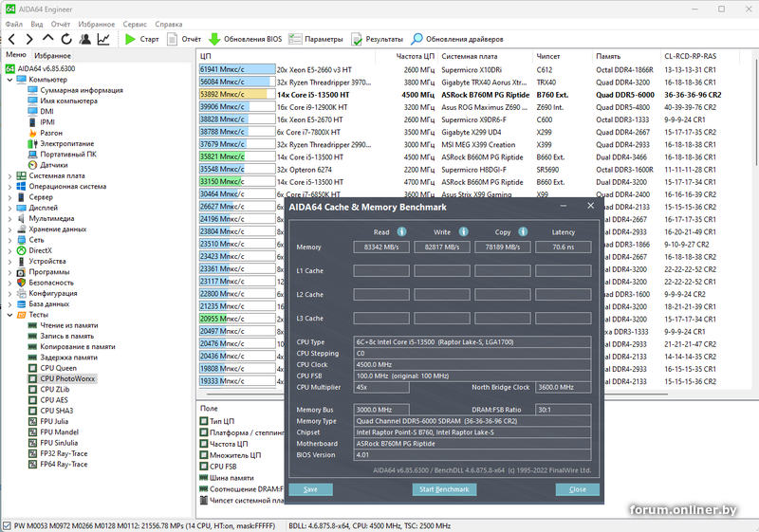
Task: Toggle the Множитель ЦП field checkbox
Action: pos(204,455)
